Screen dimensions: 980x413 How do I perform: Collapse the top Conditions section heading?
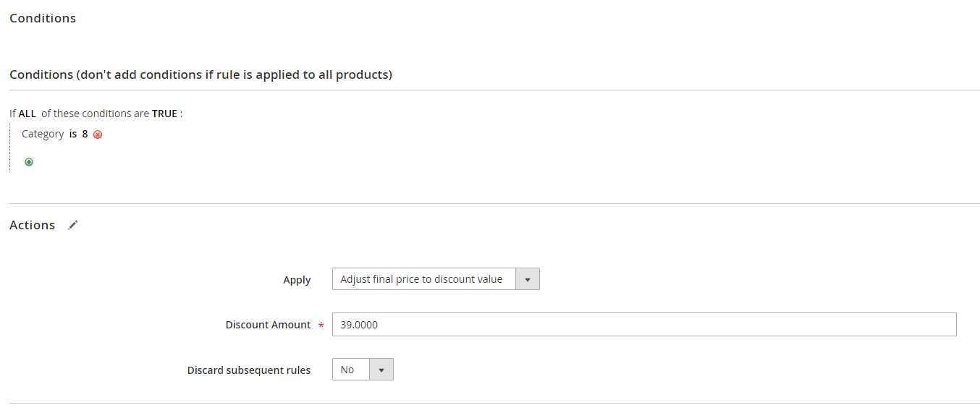(43, 18)
